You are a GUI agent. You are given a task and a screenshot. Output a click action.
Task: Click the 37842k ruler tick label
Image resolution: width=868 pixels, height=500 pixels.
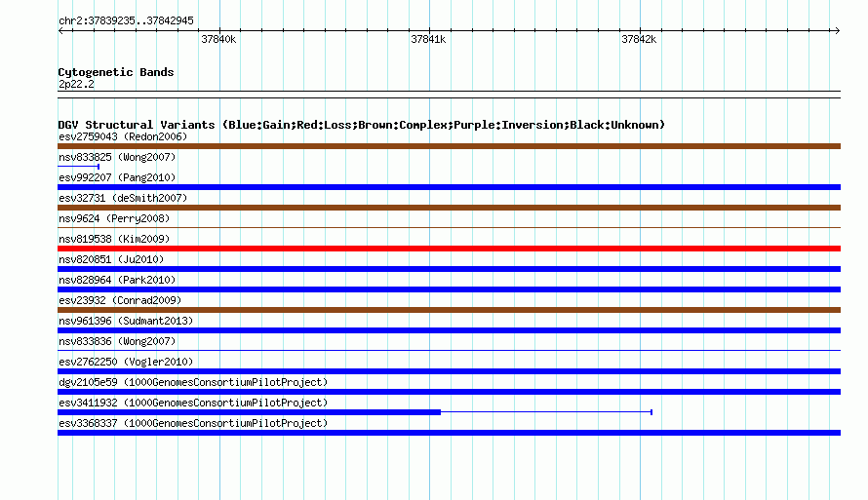tap(639, 39)
